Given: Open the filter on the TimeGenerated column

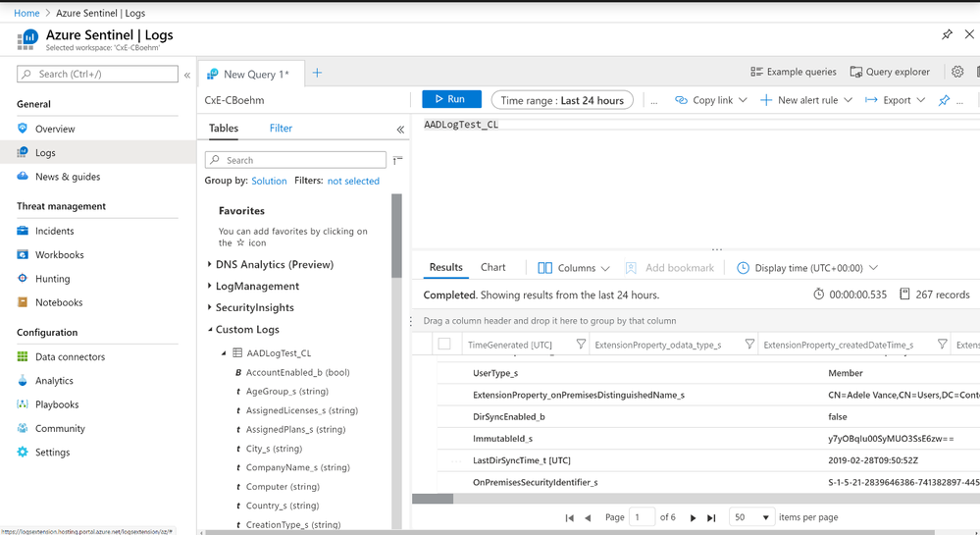Looking at the screenshot, I should point(581,345).
